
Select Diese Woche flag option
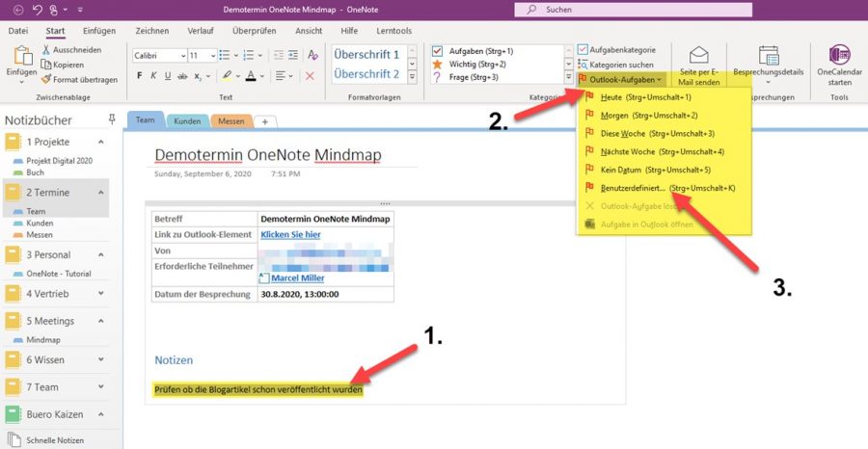point(664,134)
